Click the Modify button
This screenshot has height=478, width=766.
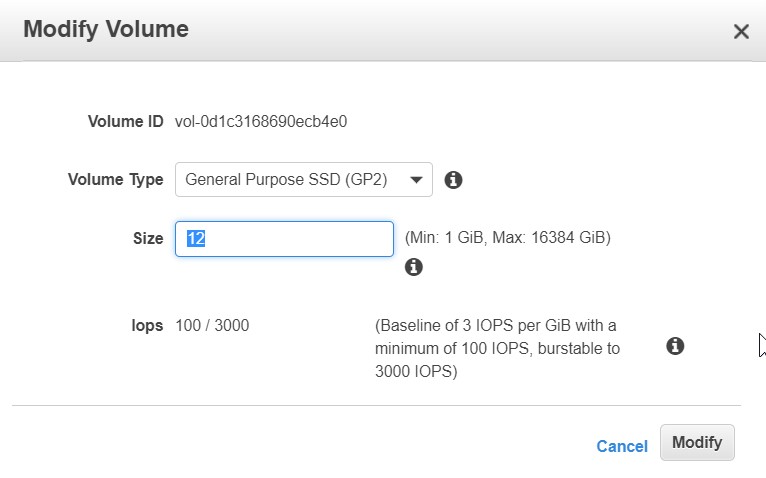697,442
